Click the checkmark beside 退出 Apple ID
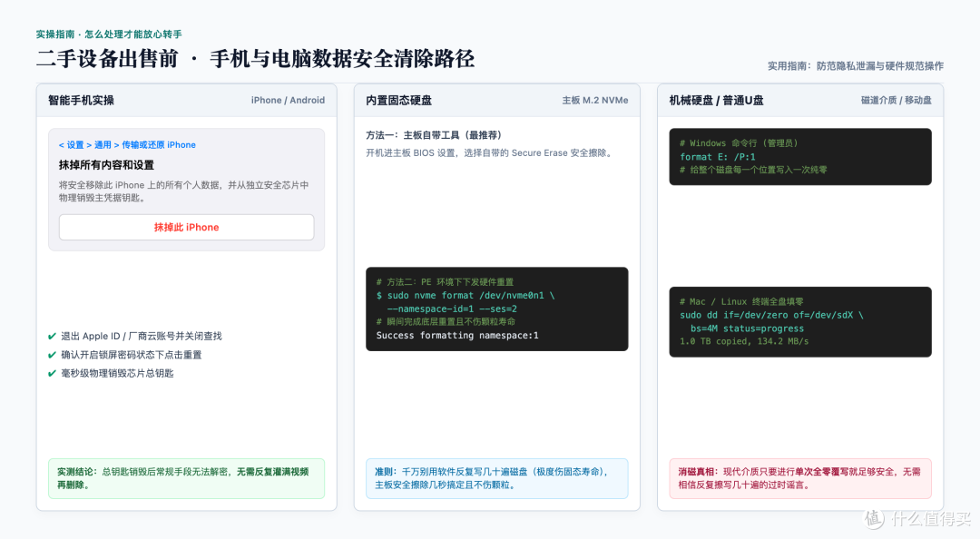 53,337
